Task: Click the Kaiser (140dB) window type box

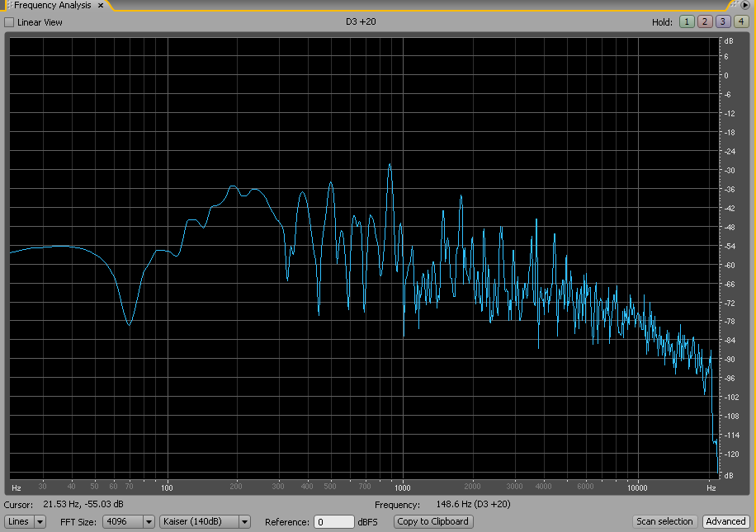Action: point(199,521)
